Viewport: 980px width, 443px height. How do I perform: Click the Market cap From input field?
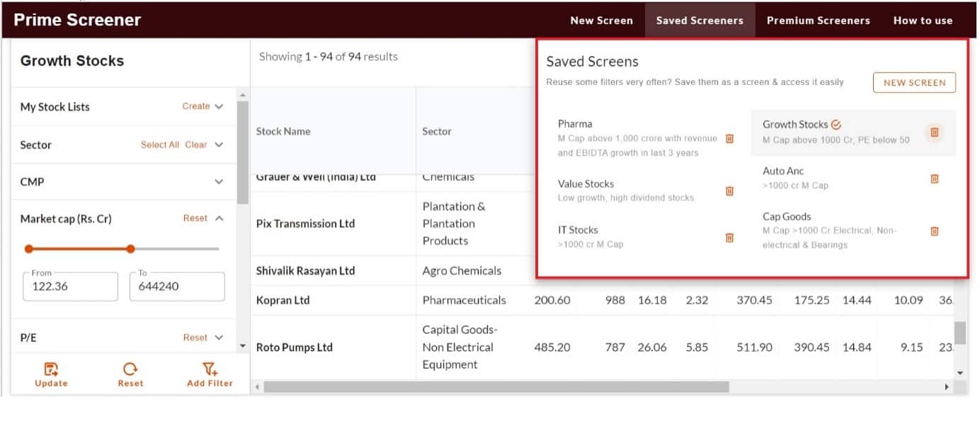(70, 287)
